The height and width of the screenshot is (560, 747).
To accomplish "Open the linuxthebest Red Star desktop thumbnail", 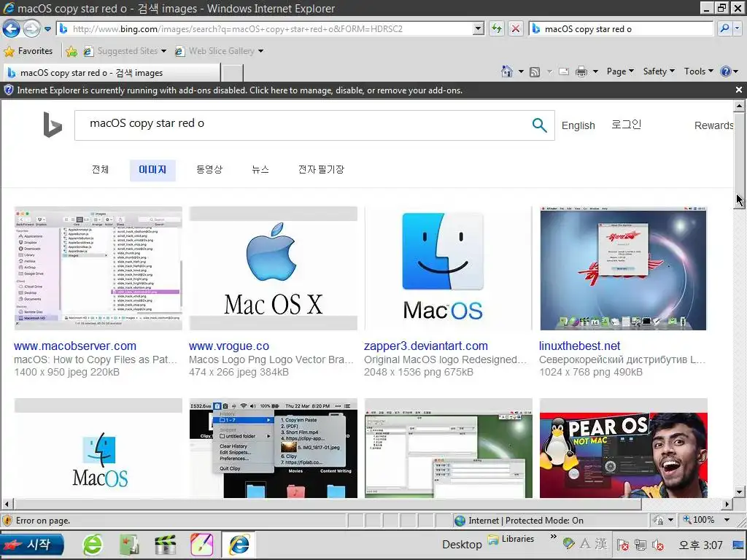I will coord(623,268).
